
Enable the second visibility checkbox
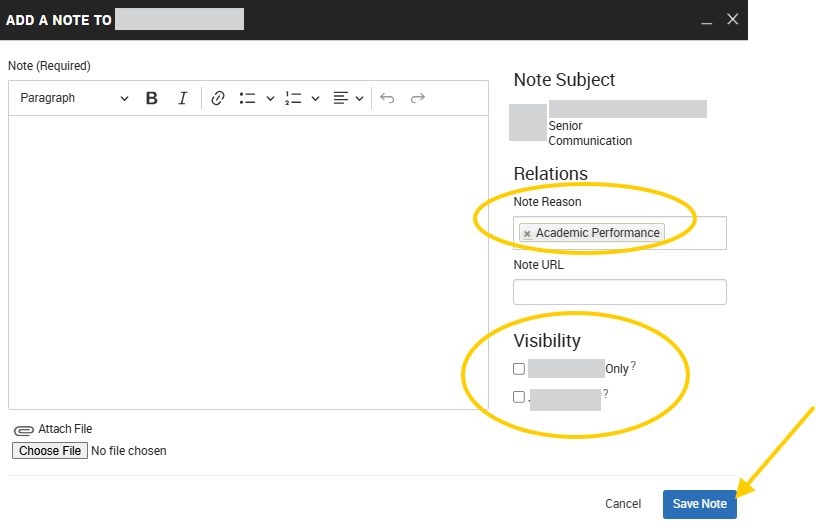pyautogui.click(x=519, y=397)
